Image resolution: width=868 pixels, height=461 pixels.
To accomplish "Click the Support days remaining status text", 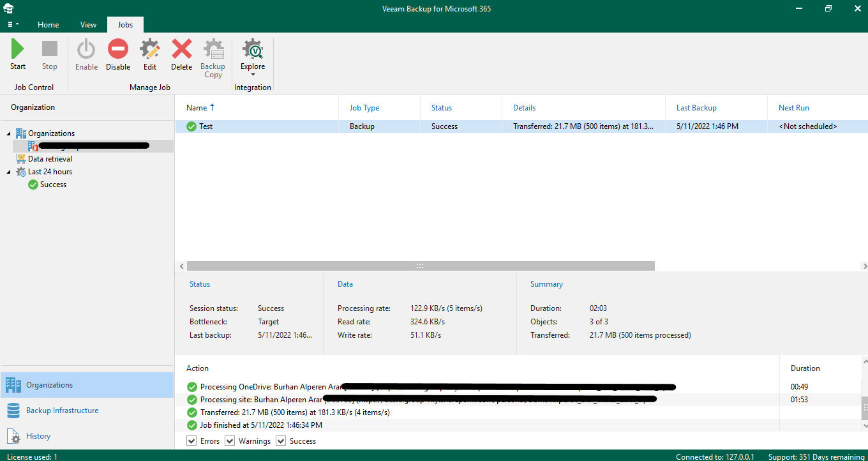I will 815,457.
